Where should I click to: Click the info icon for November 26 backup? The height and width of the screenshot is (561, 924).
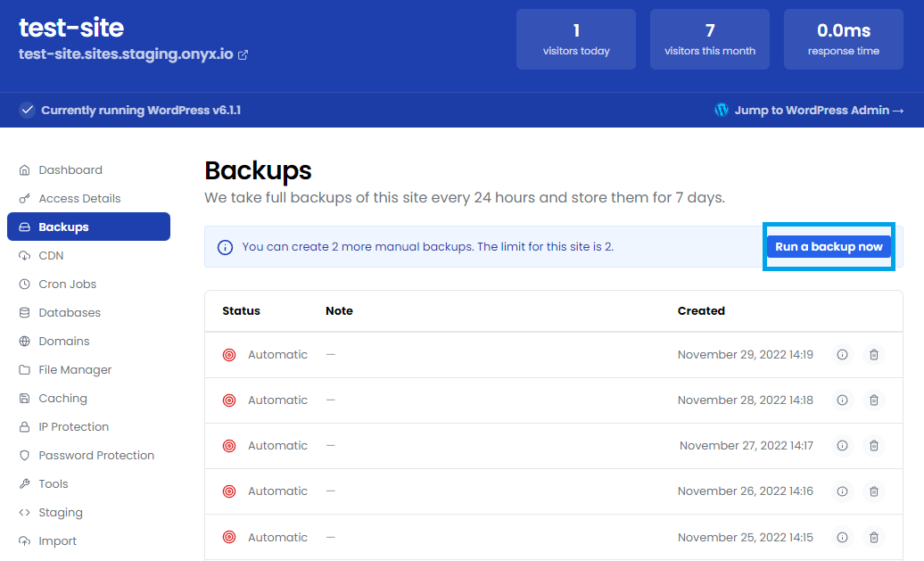[x=843, y=491]
